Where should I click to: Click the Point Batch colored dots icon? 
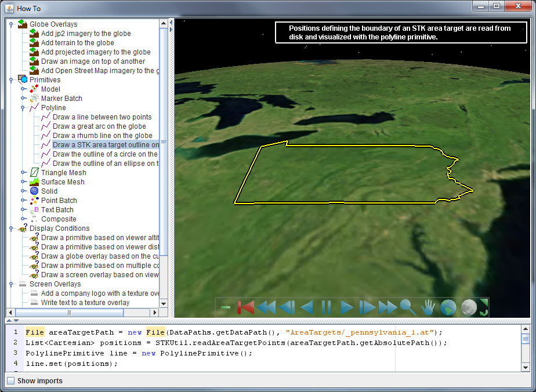pyautogui.click(x=34, y=200)
